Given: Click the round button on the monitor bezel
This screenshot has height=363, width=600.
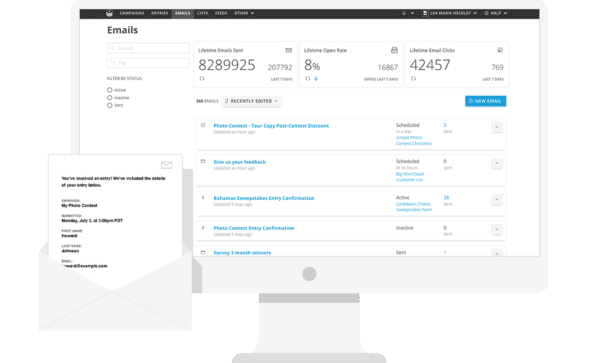Looking at the screenshot, I should coord(309,274).
